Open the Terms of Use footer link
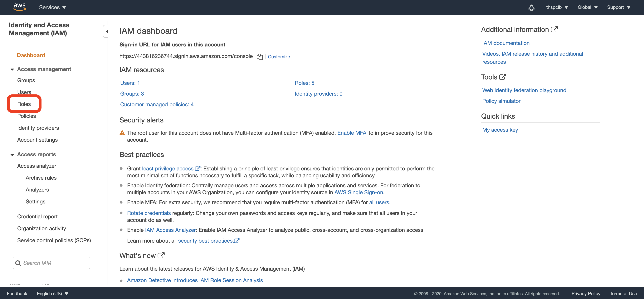Viewport: 644px width, 299px height. click(x=623, y=293)
